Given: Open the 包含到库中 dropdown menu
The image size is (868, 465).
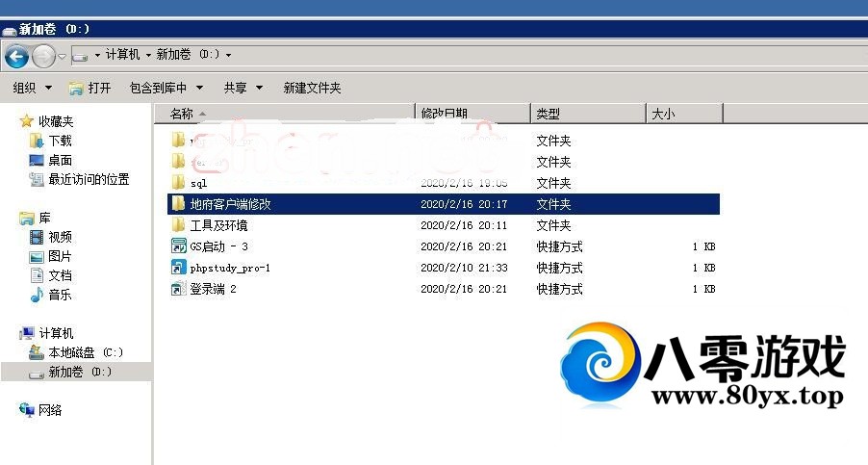Looking at the screenshot, I should tap(166, 88).
